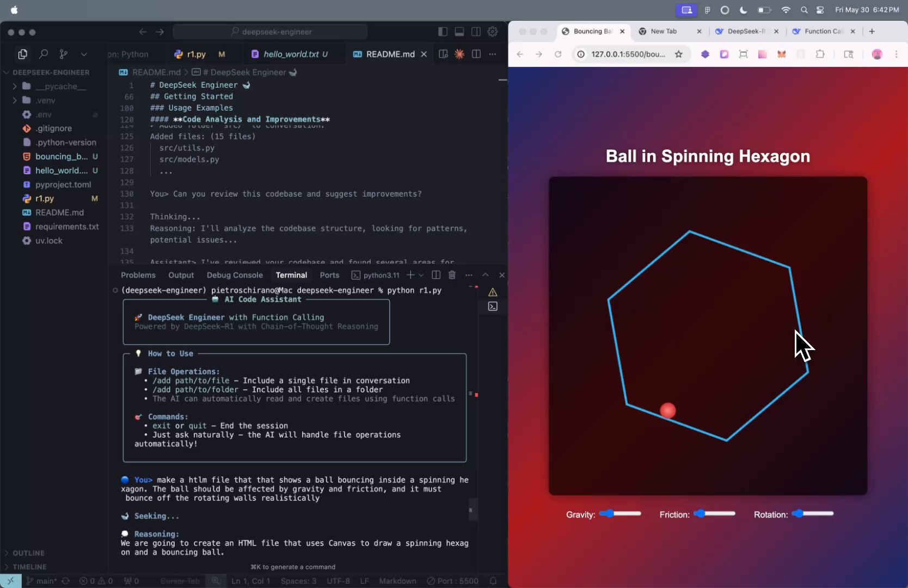Toggle bottom panel layout icon
This screenshot has height=588, width=908.
[459, 32]
